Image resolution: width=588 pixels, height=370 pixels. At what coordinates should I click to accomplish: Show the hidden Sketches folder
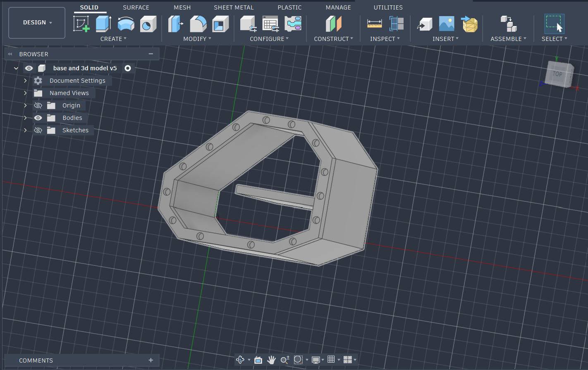(38, 130)
